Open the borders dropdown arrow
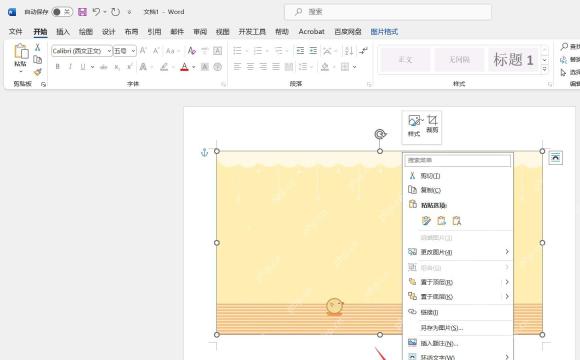This screenshot has height=360, width=580. coord(354,67)
